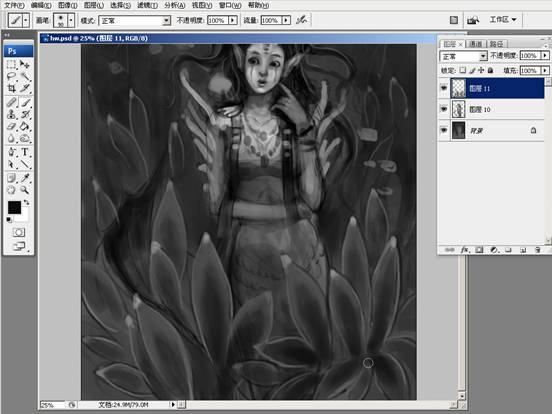Change screen mode in toolbox
The height and width of the screenshot is (414, 552).
pyautogui.click(x=19, y=246)
